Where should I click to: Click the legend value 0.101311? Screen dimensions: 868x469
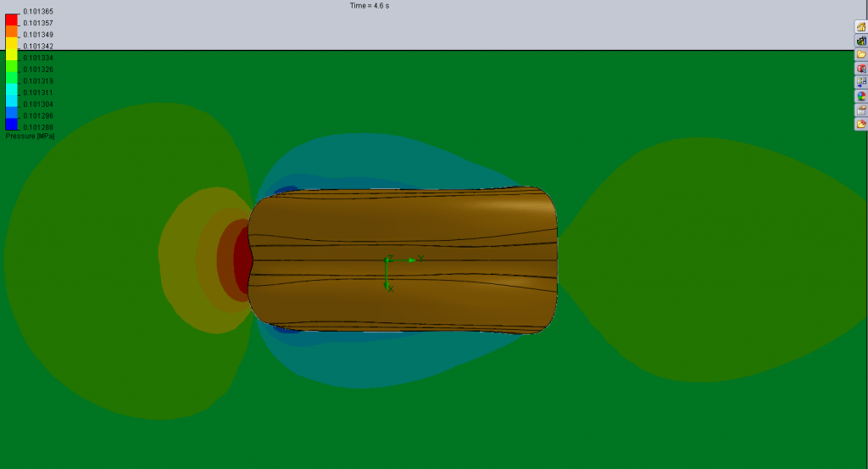pos(38,93)
